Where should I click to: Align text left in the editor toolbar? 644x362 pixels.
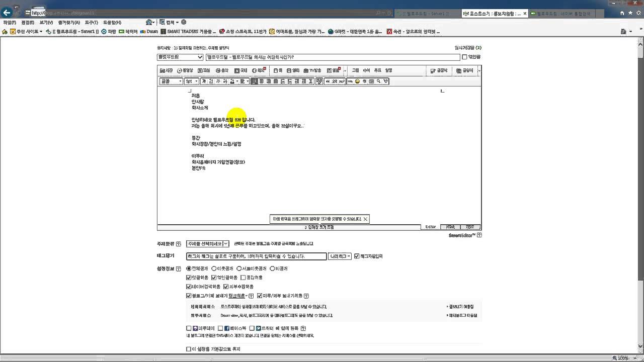(x=255, y=81)
